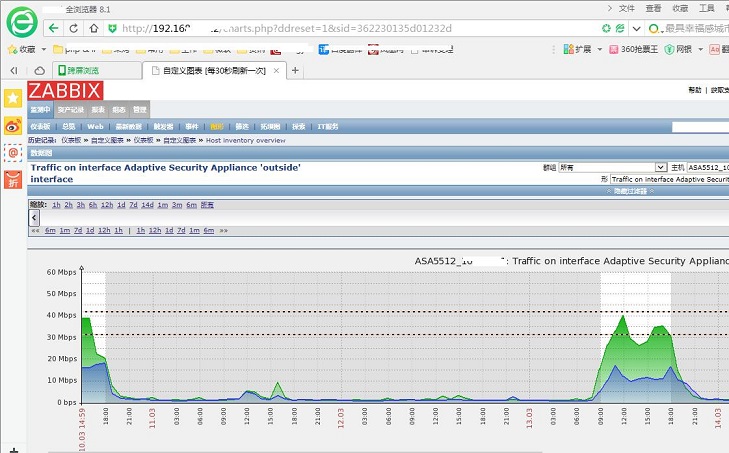729x453 pixels.
Task: Open the @ mail sidebar icon
Action: [13, 153]
